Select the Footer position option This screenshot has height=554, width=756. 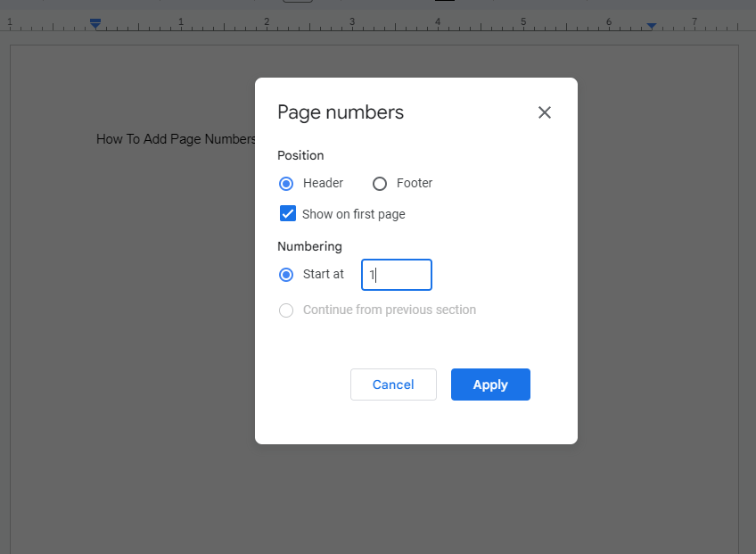click(x=380, y=184)
